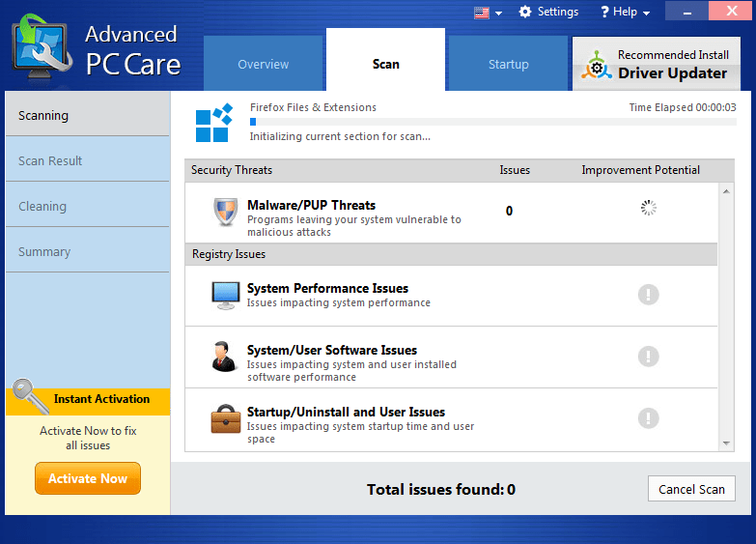Click the System Performance monitor icon

226,295
